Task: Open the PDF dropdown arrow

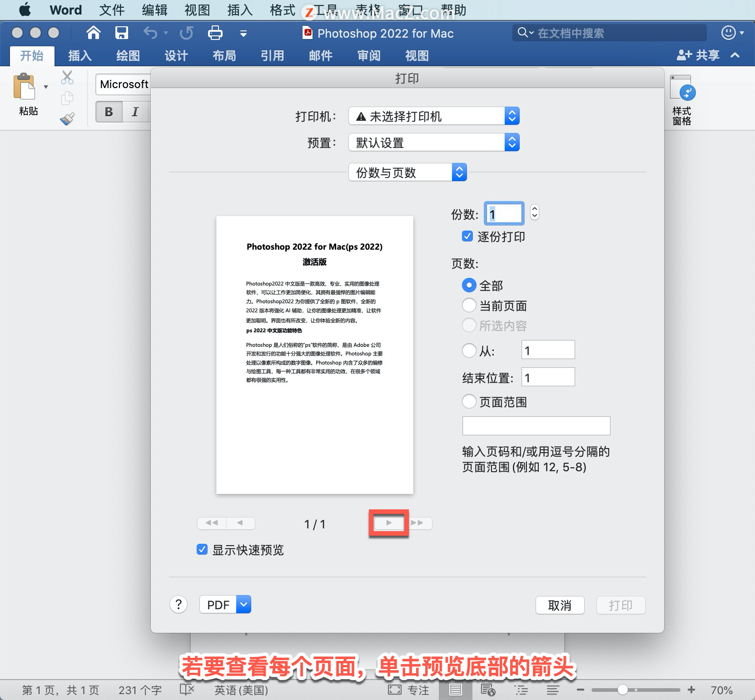Action: tap(244, 604)
